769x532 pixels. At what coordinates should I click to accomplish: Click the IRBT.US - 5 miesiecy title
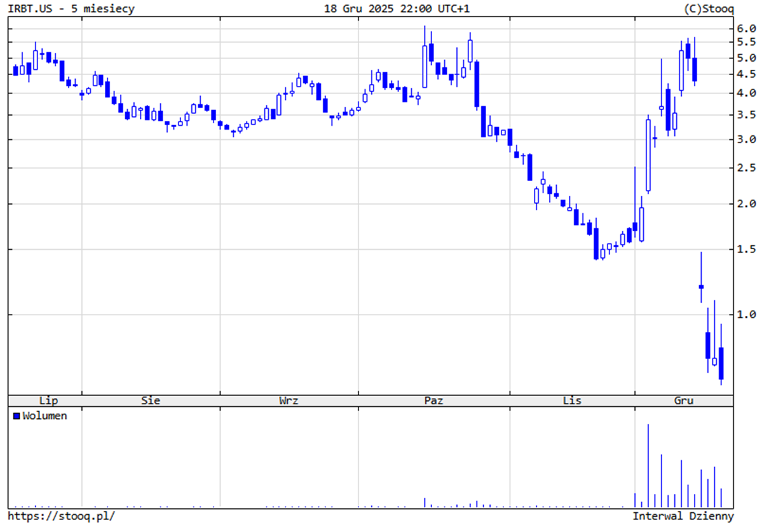click(71, 8)
